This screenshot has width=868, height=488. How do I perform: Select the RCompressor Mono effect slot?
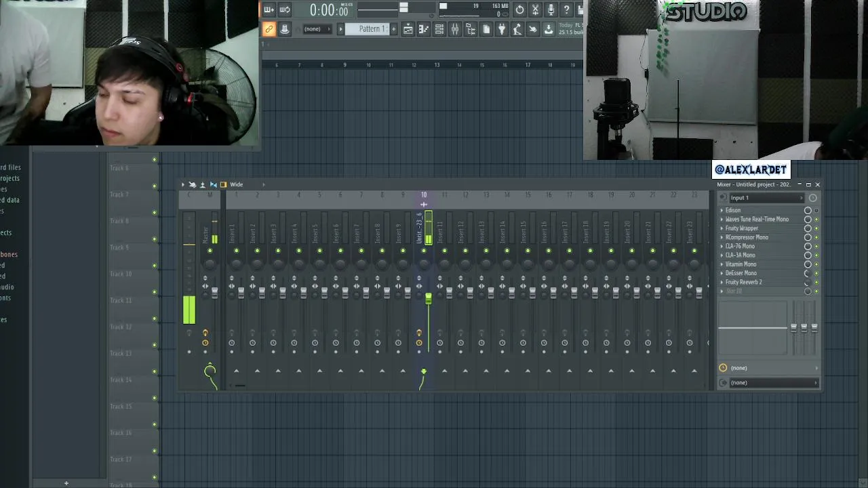(763, 237)
